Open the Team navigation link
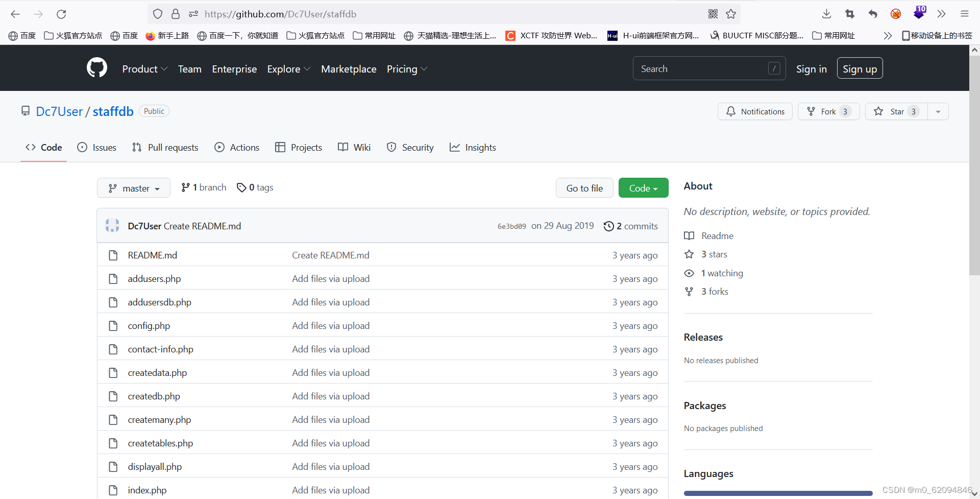 click(x=189, y=69)
